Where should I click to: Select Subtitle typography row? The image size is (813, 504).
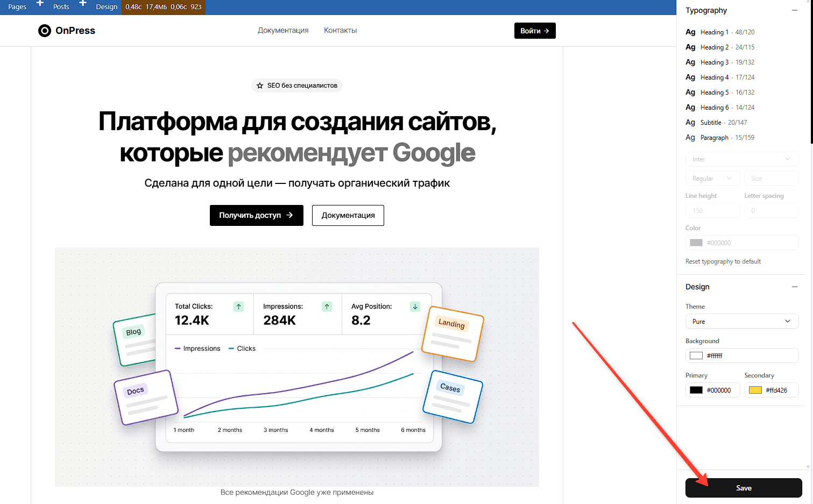pos(717,123)
